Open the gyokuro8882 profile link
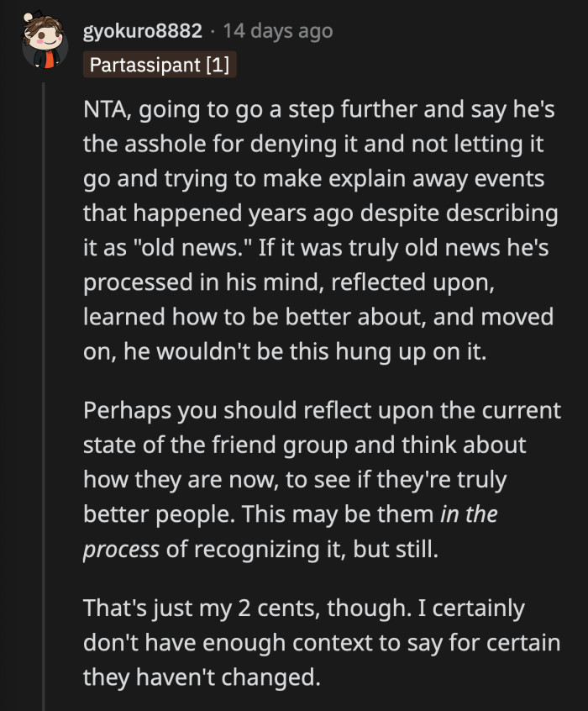The height and width of the screenshot is (711, 588). click(x=142, y=32)
